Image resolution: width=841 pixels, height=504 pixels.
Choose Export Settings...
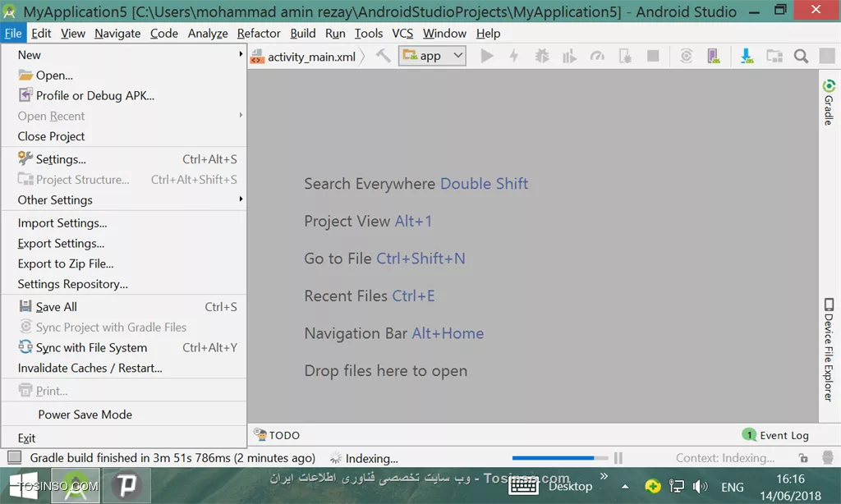(124, 244)
